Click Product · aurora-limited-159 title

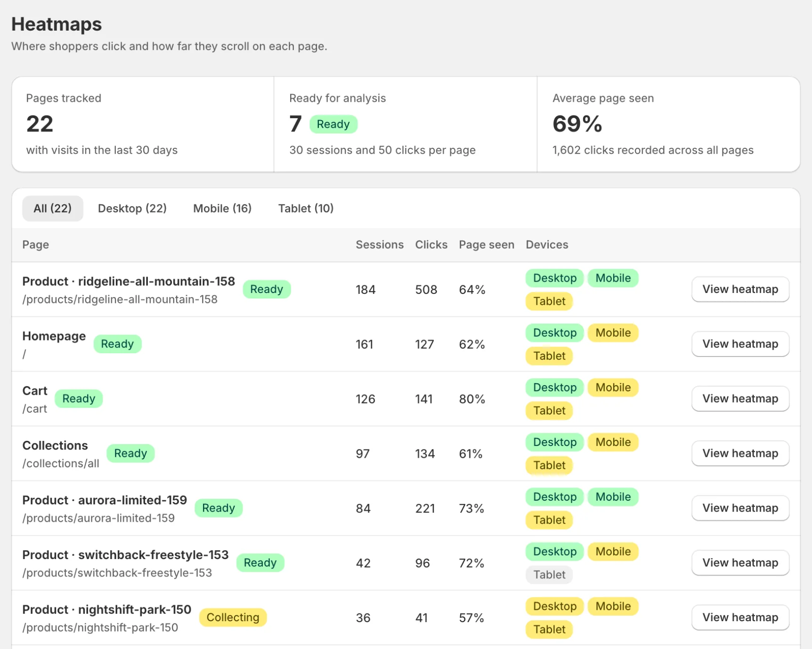click(x=105, y=500)
